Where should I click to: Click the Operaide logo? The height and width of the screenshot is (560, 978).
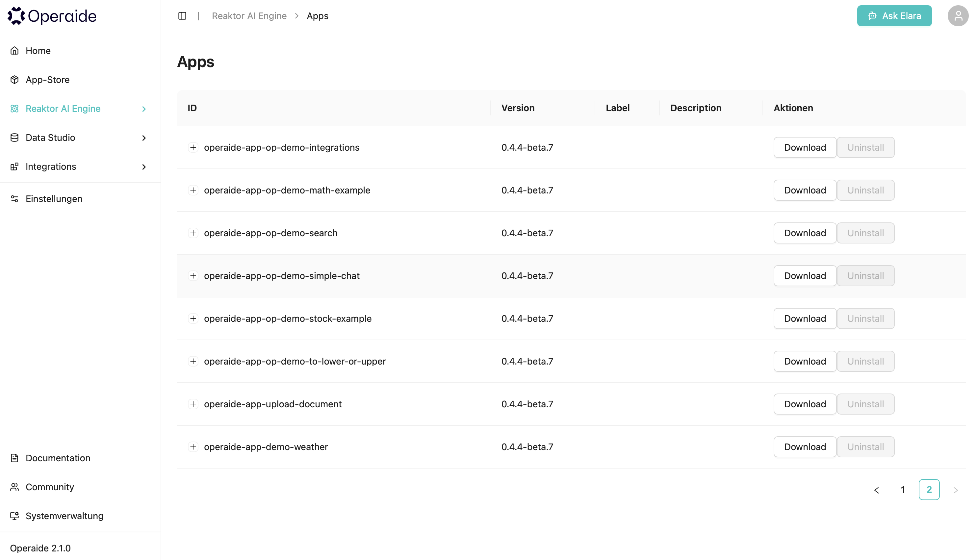point(52,16)
